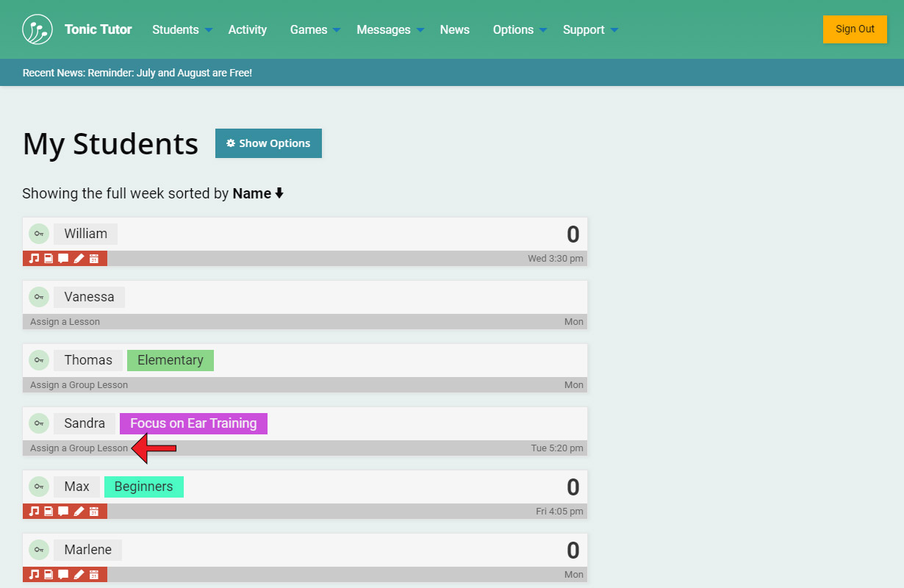The height and width of the screenshot is (588, 904).
Task: Click the Sign Out button
Action: [x=855, y=29]
